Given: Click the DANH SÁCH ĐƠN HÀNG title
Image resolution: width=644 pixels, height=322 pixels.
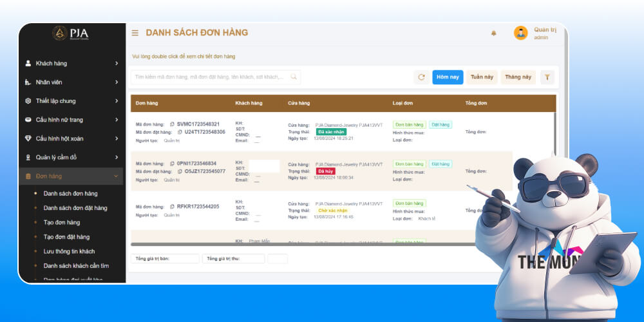Looking at the screenshot, I should [x=196, y=32].
